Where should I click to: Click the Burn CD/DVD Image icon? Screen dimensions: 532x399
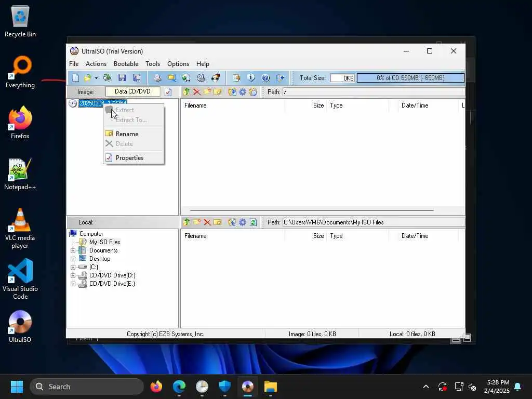(x=216, y=78)
